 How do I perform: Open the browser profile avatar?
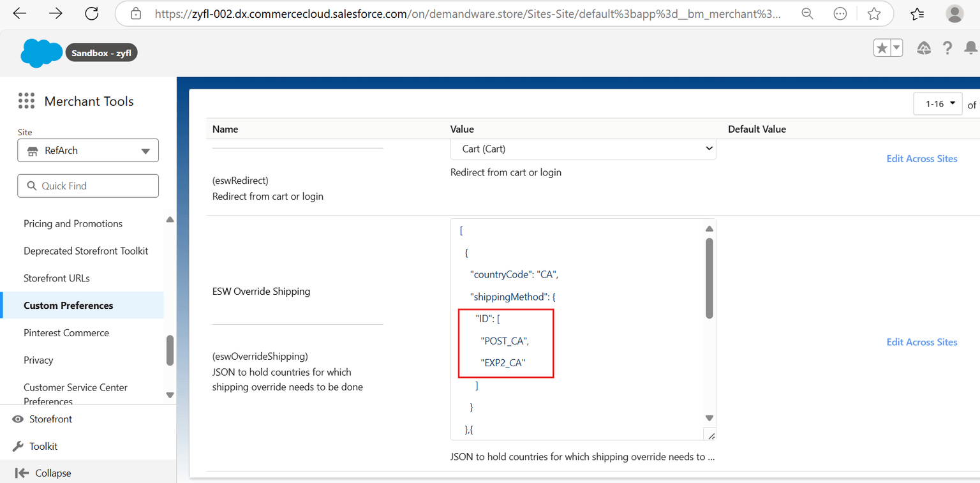[x=954, y=13]
